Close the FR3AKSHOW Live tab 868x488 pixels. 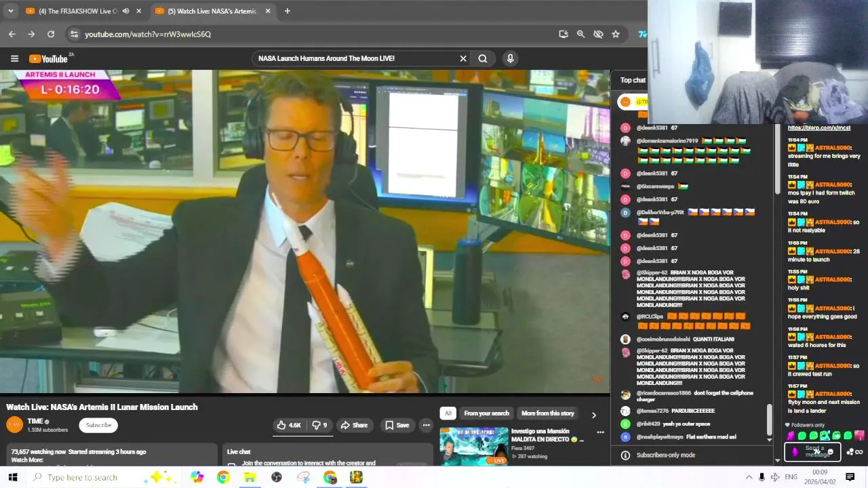[139, 11]
